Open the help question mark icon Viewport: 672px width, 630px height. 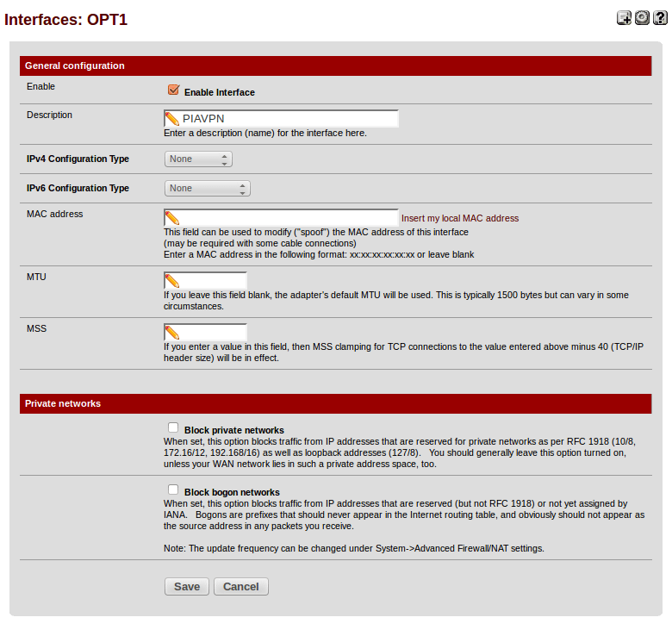point(660,17)
